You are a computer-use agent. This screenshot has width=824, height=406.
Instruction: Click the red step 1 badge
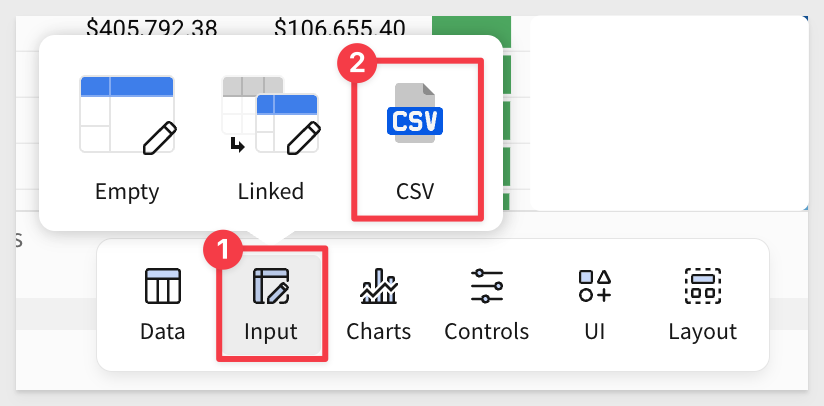222,251
